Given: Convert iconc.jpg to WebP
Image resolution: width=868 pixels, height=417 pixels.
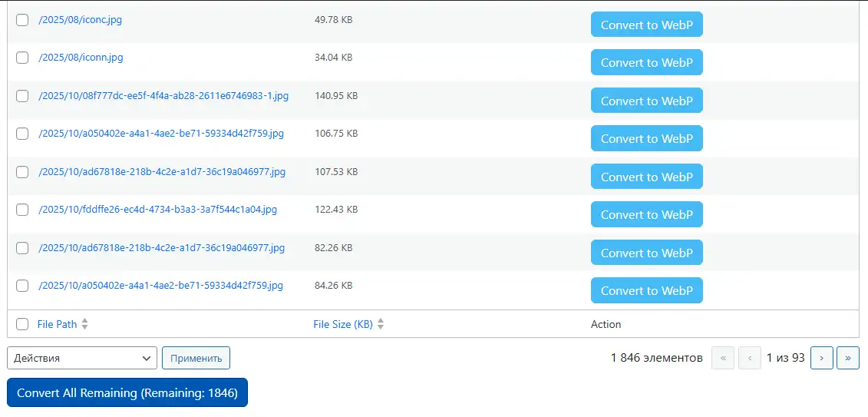Looking at the screenshot, I should 646,25.
